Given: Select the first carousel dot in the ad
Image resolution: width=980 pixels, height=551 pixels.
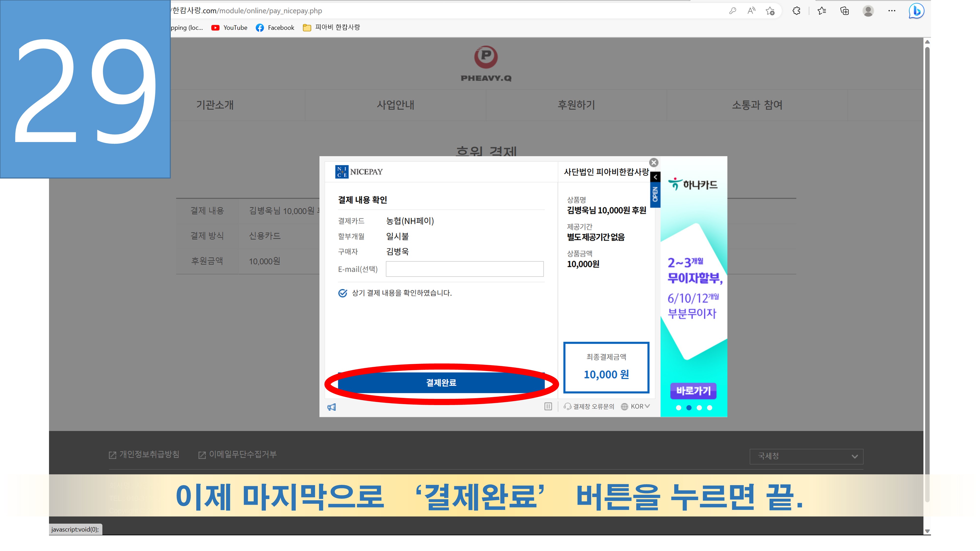Looking at the screenshot, I should [679, 408].
